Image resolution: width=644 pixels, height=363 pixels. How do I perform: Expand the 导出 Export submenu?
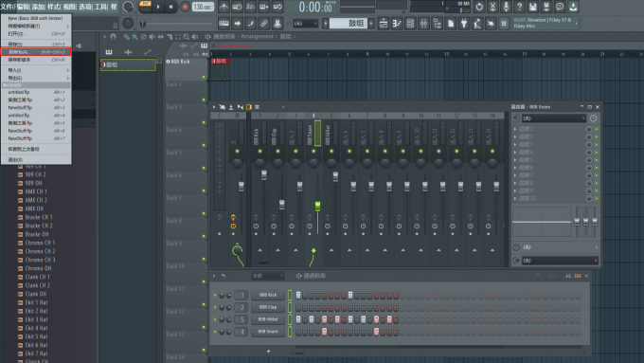click(x=36, y=78)
